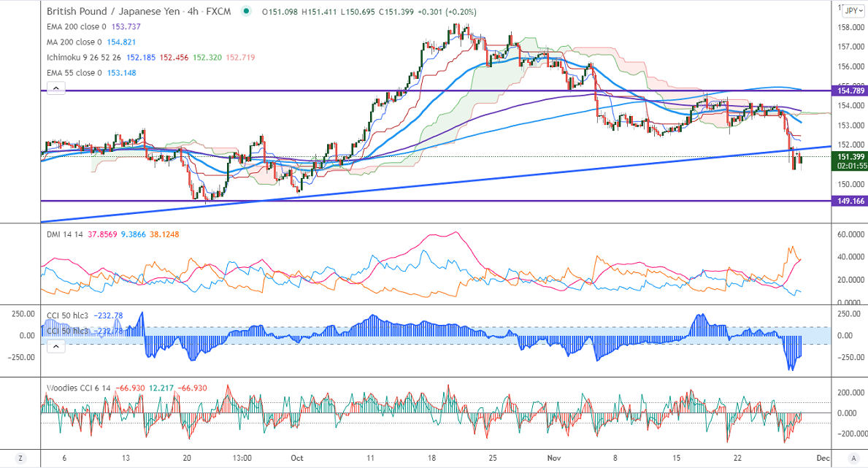Click the 150.000 price axis label
The image size is (868, 468).
tap(850, 185)
